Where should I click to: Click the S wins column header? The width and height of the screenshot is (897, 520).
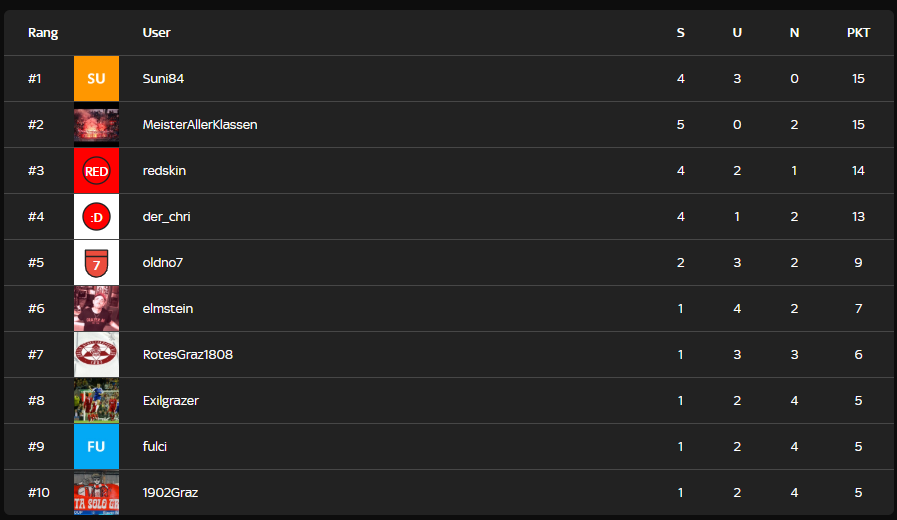tap(681, 33)
